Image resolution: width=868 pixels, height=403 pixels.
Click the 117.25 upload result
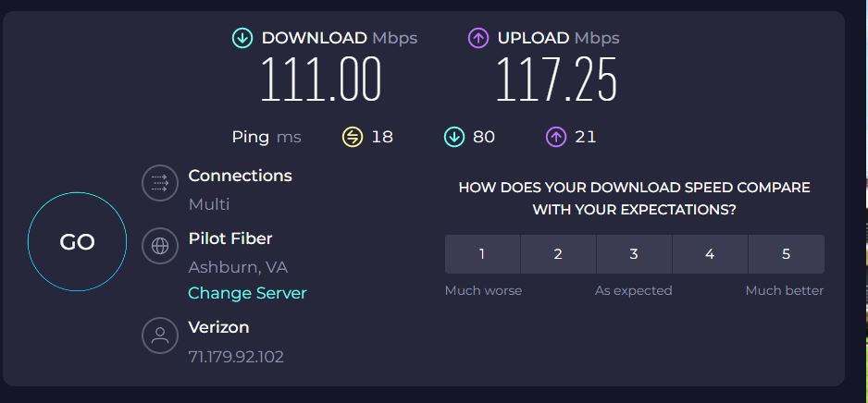click(x=556, y=79)
